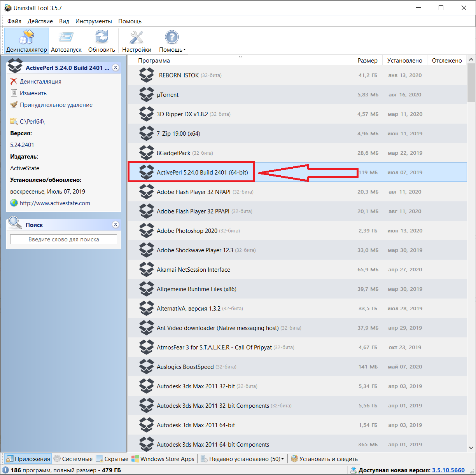Switch to the Системные tab

pyautogui.click(x=73, y=459)
